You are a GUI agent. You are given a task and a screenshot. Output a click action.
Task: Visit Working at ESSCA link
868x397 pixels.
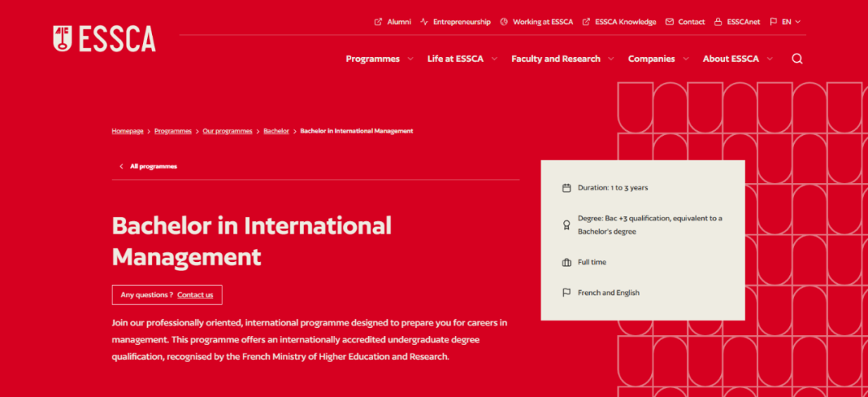click(542, 23)
